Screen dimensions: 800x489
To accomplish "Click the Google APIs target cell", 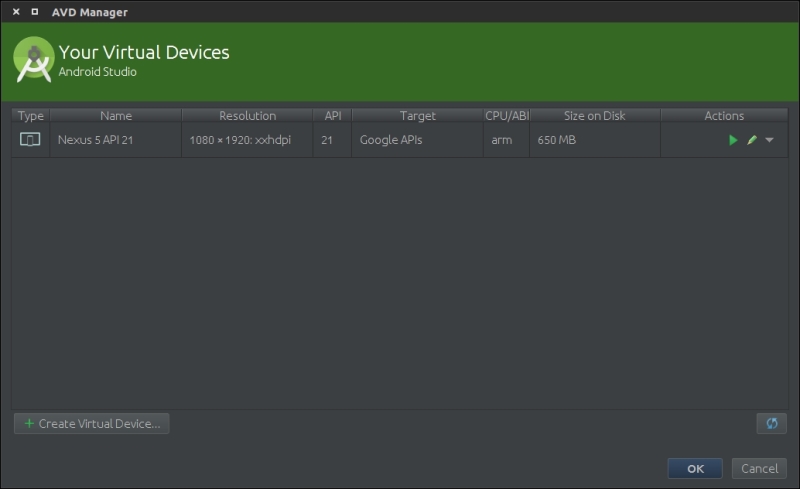I will 417,140.
